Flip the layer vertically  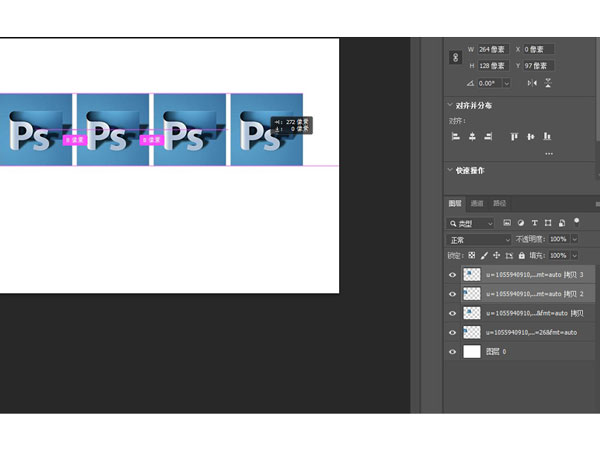click(548, 83)
